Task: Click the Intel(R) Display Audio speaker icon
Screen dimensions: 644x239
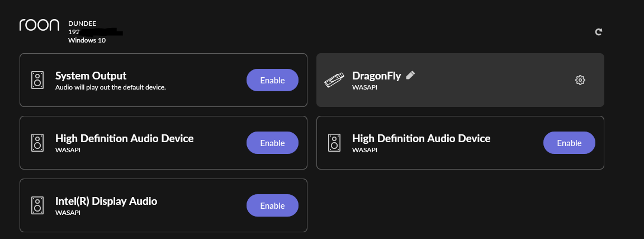Action: [x=37, y=205]
